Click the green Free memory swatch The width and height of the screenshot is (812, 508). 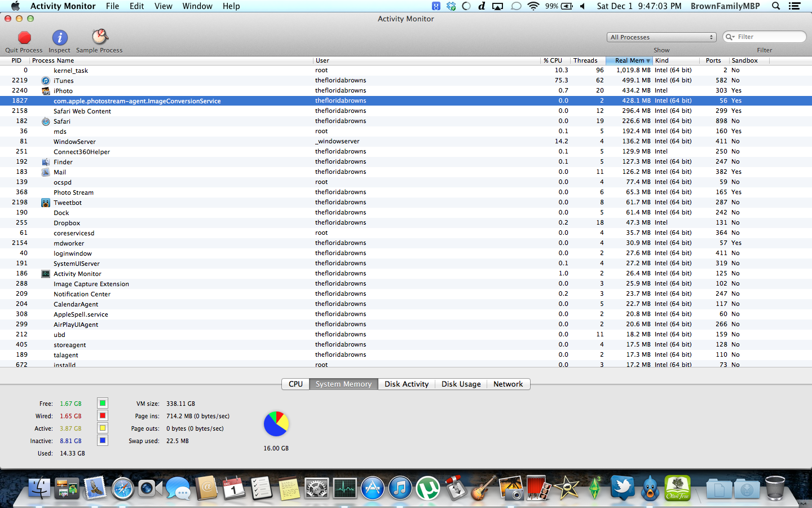point(103,403)
